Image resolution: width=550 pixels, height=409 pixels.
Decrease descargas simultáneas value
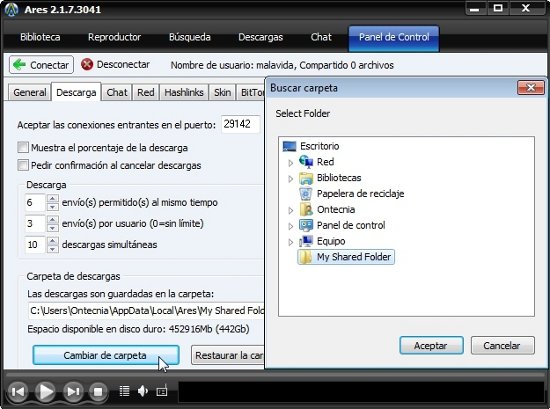tap(53, 249)
